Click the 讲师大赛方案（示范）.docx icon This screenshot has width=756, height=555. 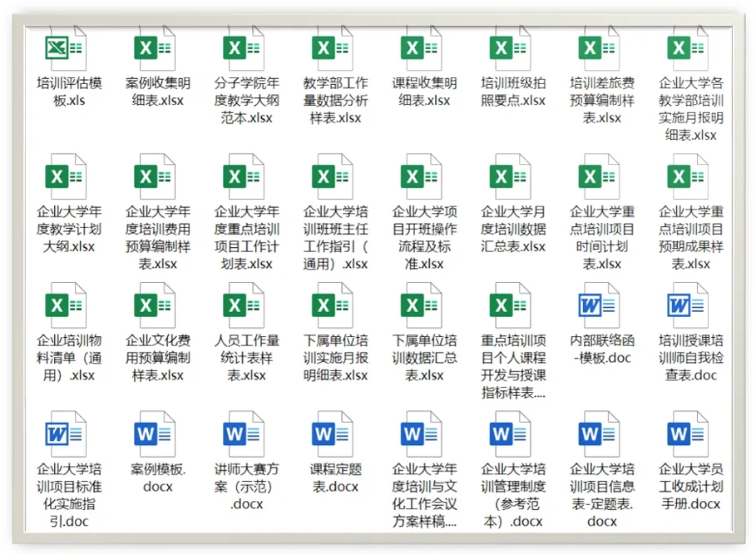point(244,434)
